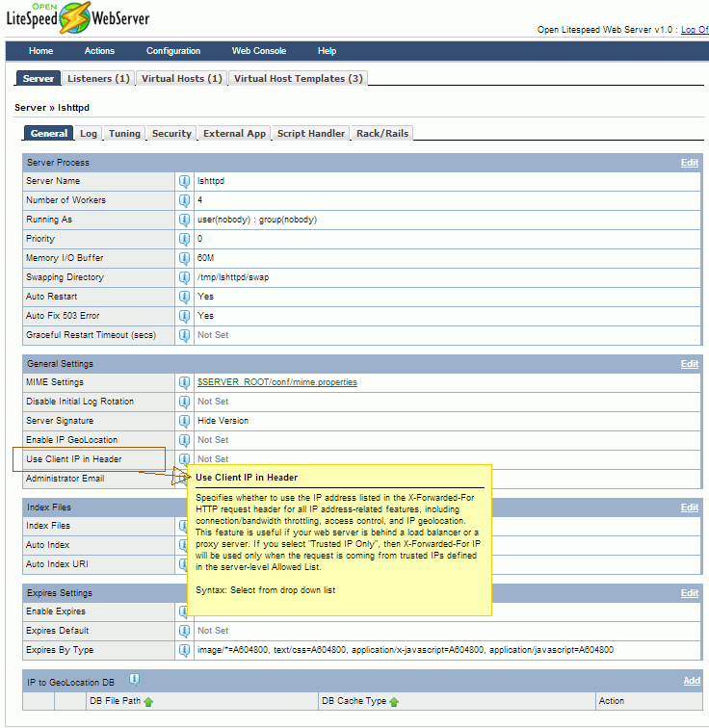Open the Security sub-tab
709x728 pixels.
click(x=171, y=133)
